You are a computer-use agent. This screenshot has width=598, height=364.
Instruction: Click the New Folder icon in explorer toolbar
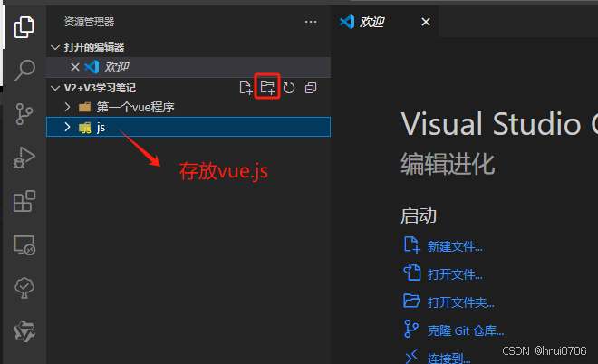(x=267, y=88)
